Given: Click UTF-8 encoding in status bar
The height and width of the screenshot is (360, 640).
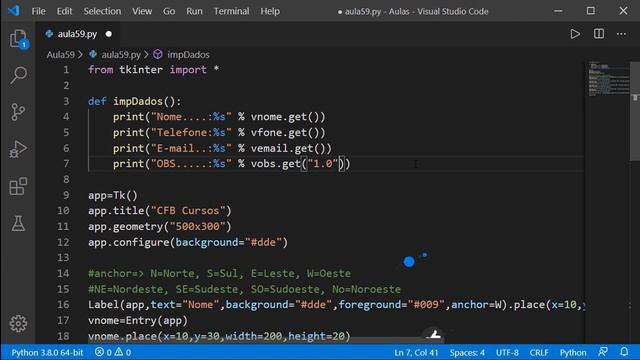Looking at the screenshot, I should [507, 352].
